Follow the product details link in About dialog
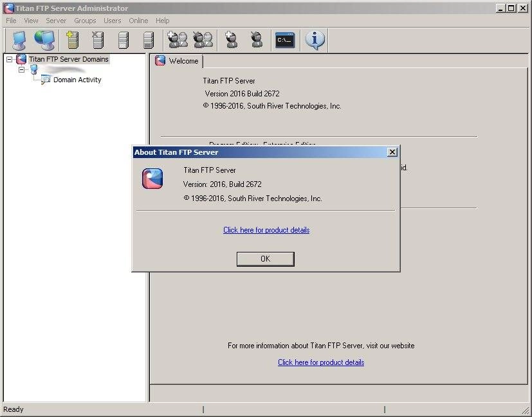 (266, 230)
